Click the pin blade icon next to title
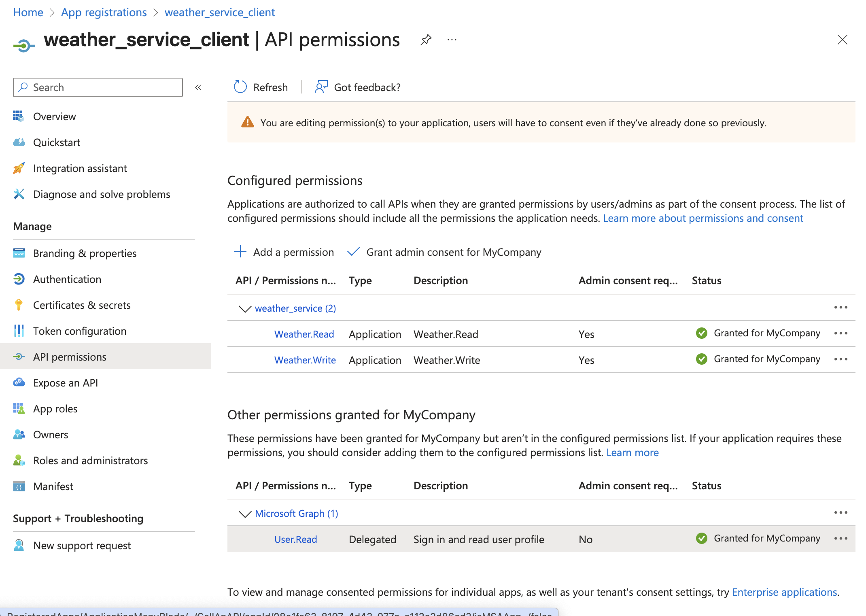Screen dimensions: 866x616 tap(426, 40)
